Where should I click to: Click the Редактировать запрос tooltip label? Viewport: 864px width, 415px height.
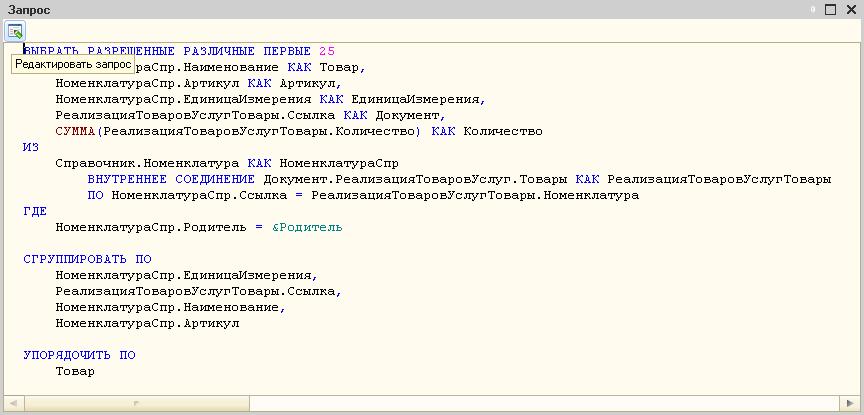click(73, 64)
